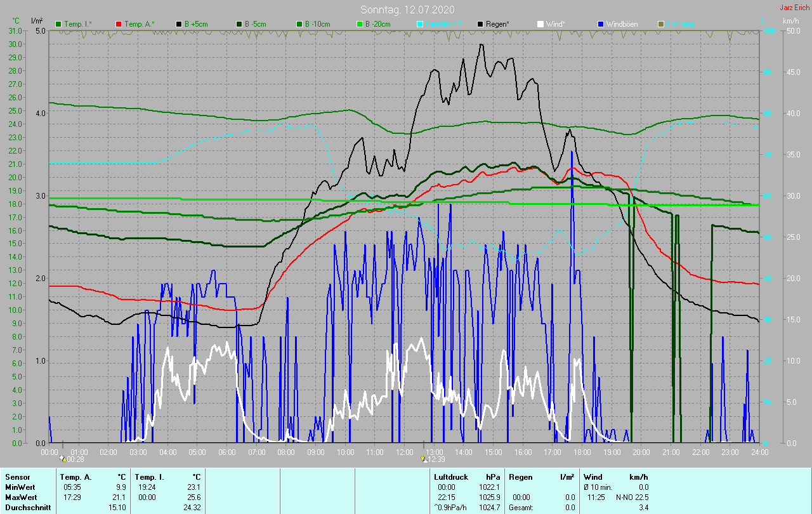Click the red Temp. A. legend square
Image resolution: width=812 pixels, height=514 pixels.
119,24
